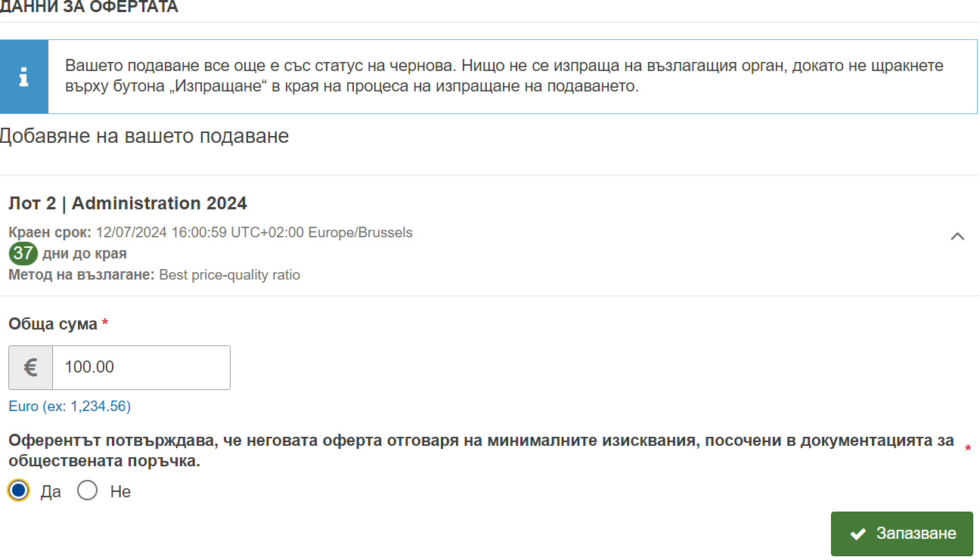The image size is (980, 560).
Task: Select the Не radio button
Action: (88, 491)
